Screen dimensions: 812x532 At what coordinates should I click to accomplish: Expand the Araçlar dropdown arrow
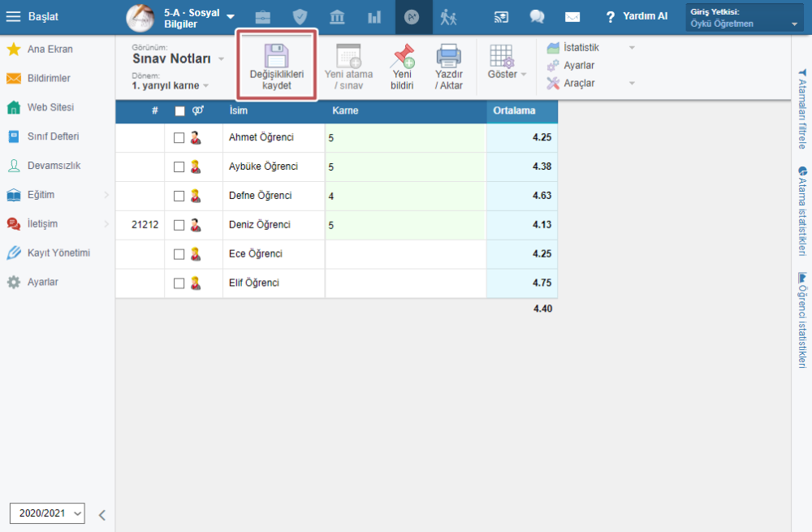632,83
